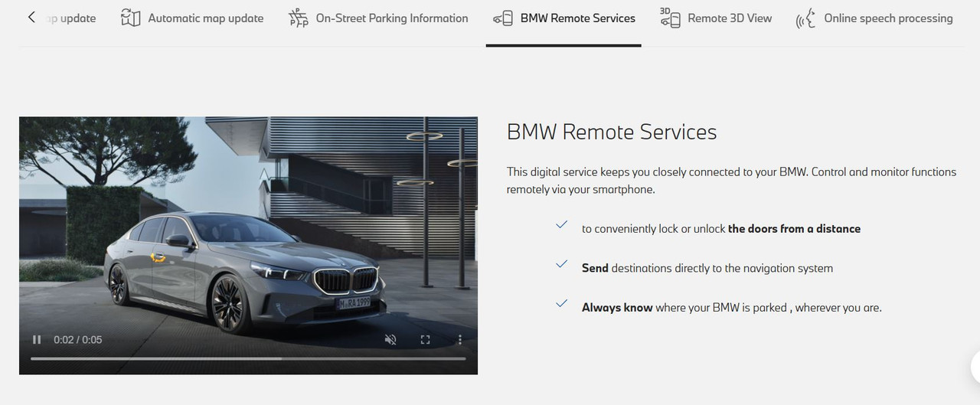This screenshot has height=405, width=980.
Task: Seek on the video progress bar
Action: [x=248, y=358]
